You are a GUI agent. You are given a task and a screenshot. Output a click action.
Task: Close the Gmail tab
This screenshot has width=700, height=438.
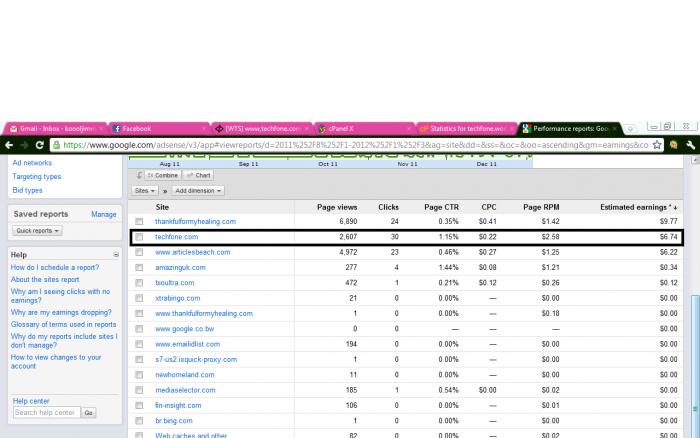tap(101, 129)
